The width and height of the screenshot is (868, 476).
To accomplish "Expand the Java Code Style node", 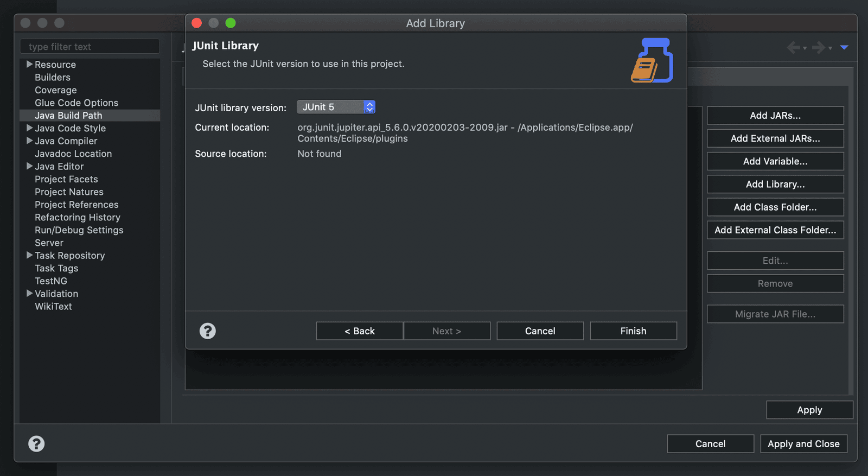I will [30, 128].
